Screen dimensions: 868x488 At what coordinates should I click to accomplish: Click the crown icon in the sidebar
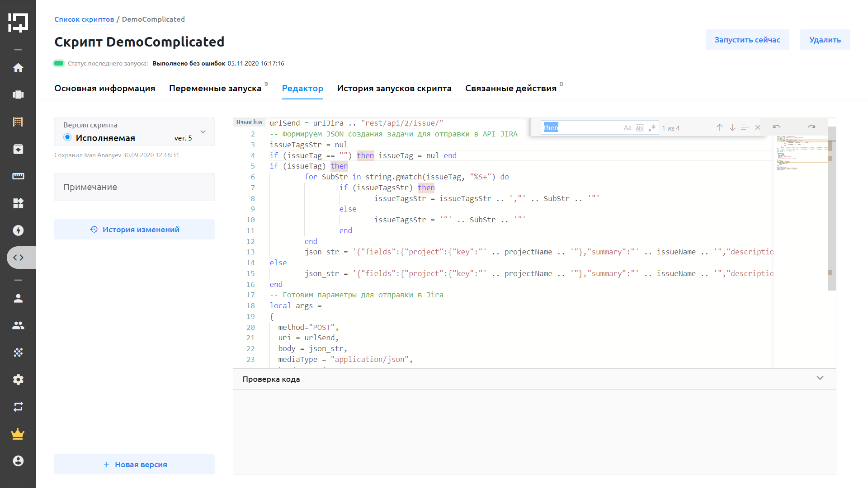tap(18, 434)
